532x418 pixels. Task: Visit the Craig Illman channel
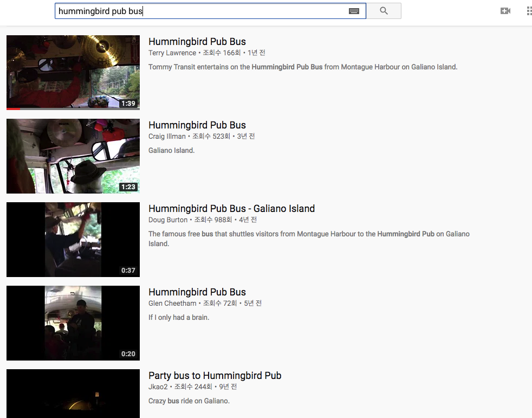coord(166,136)
